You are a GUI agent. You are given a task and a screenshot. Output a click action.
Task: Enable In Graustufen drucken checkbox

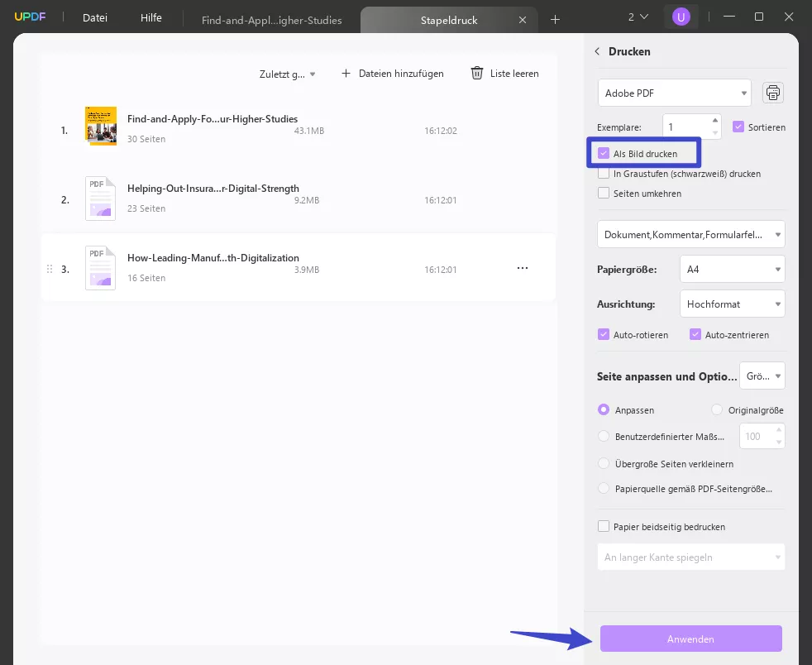click(604, 174)
